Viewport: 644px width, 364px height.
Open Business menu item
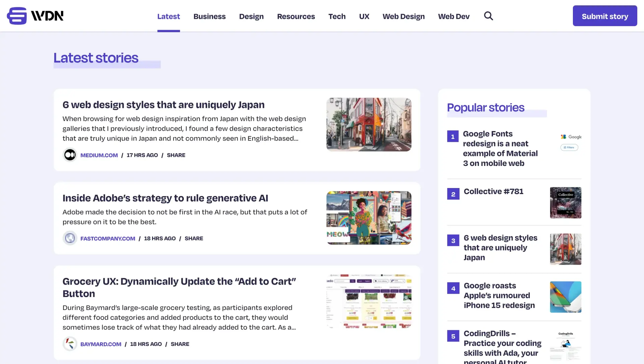(x=210, y=16)
